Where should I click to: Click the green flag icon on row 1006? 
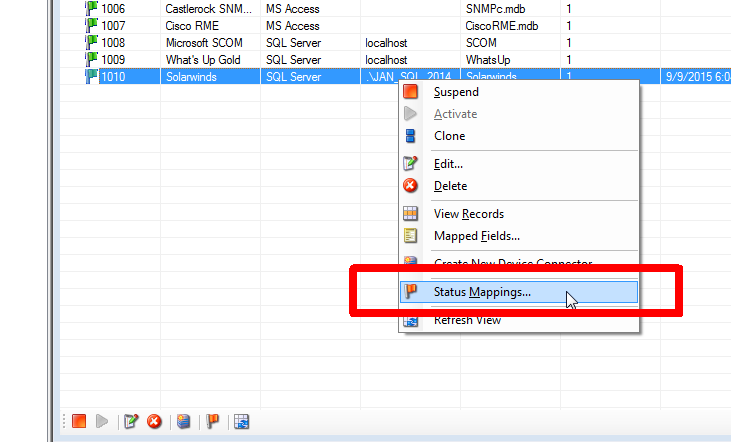(x=91, y=8)
